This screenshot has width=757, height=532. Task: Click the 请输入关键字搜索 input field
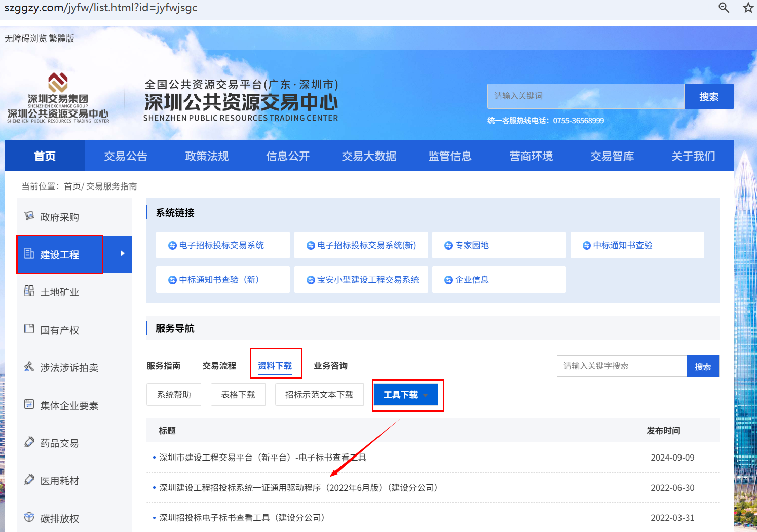(622, 366)
